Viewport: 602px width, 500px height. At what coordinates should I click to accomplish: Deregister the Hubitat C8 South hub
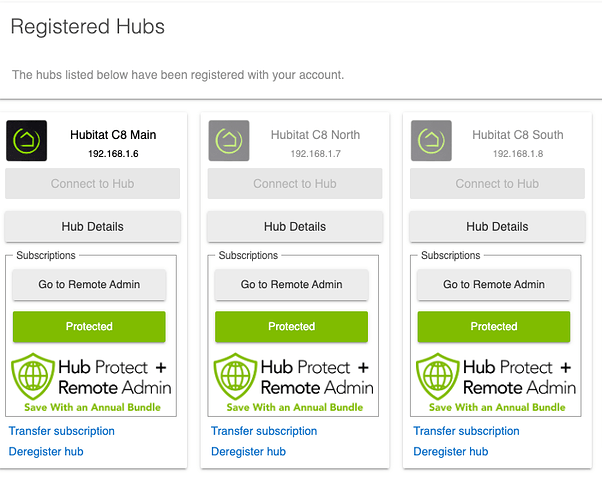(451, 452)
